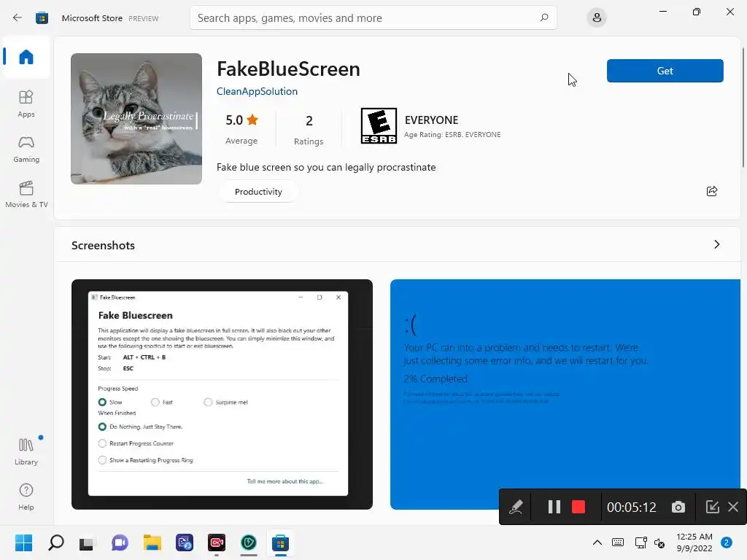Switch to the Gaming section
Viewport: 747px width, 560px height.
[26, 149]
